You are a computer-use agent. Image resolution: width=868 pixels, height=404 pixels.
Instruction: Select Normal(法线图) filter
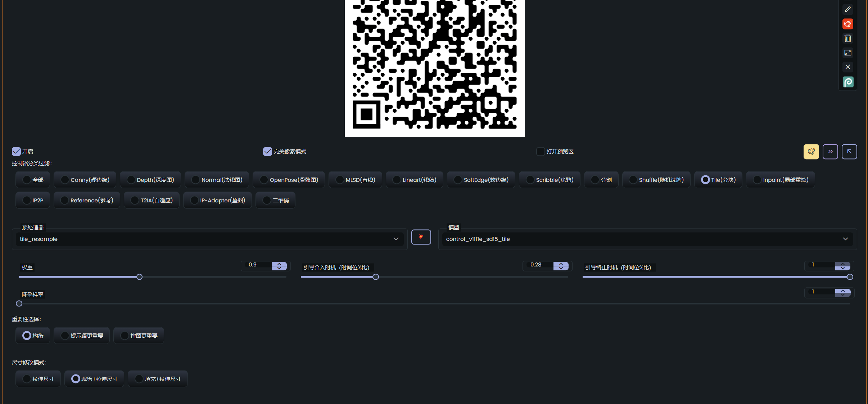(x=217, y=180)
